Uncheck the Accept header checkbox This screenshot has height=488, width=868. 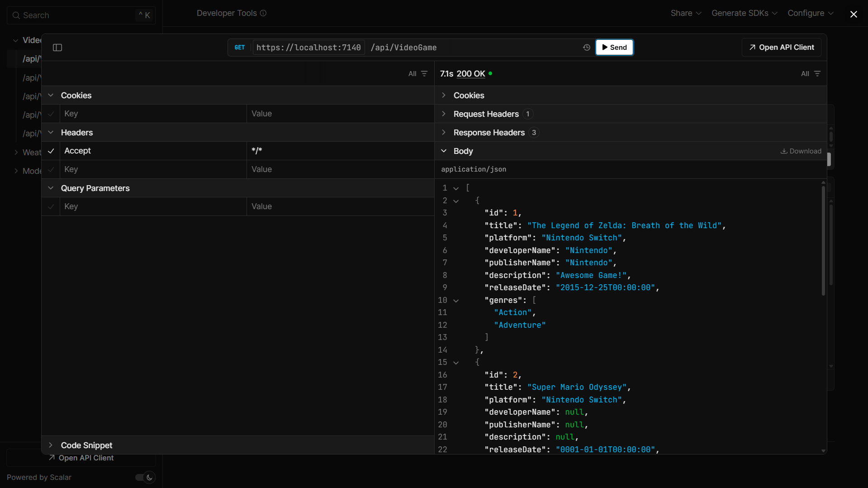pyautogui.click(x=51, y=151)
